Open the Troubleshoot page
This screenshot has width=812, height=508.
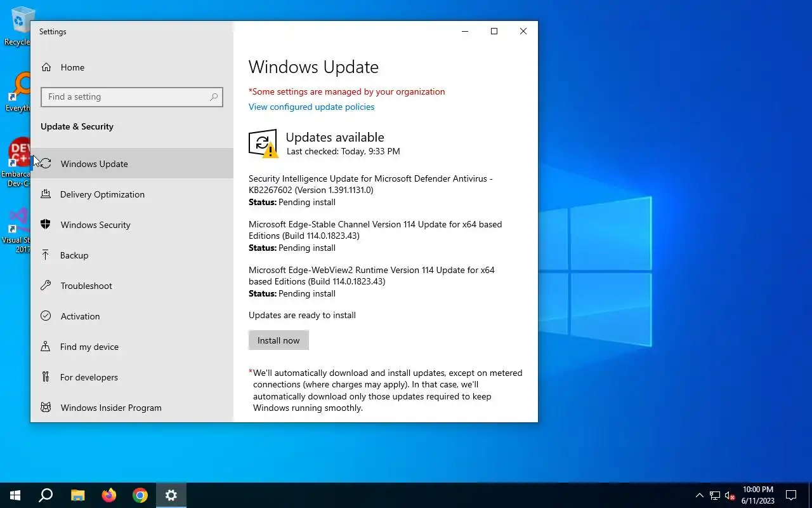tap(132, 286)
